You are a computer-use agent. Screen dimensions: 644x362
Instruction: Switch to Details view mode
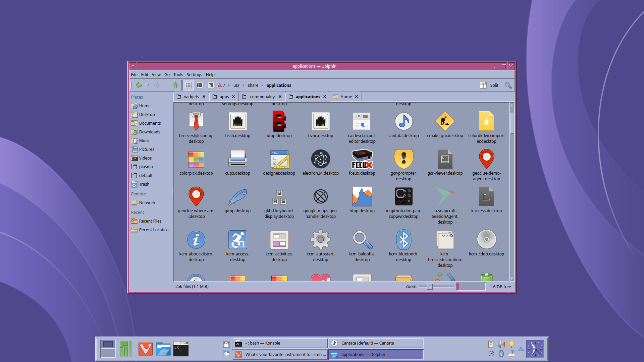coord(211,85)
